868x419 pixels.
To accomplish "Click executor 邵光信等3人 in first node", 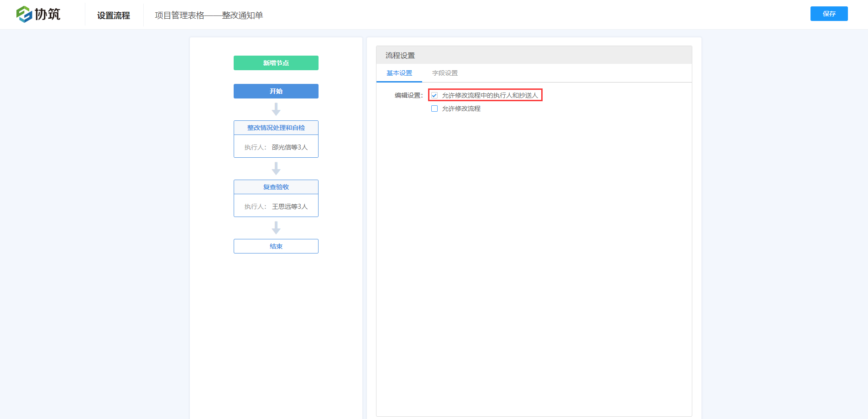I will (x=289, y=147).
